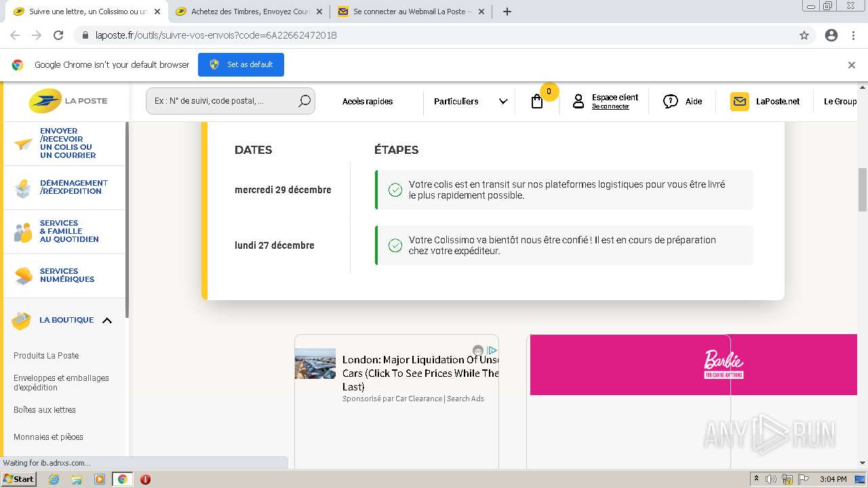
Task: Click the page vertical scrollbar thumb
Action: coord(863,190)
